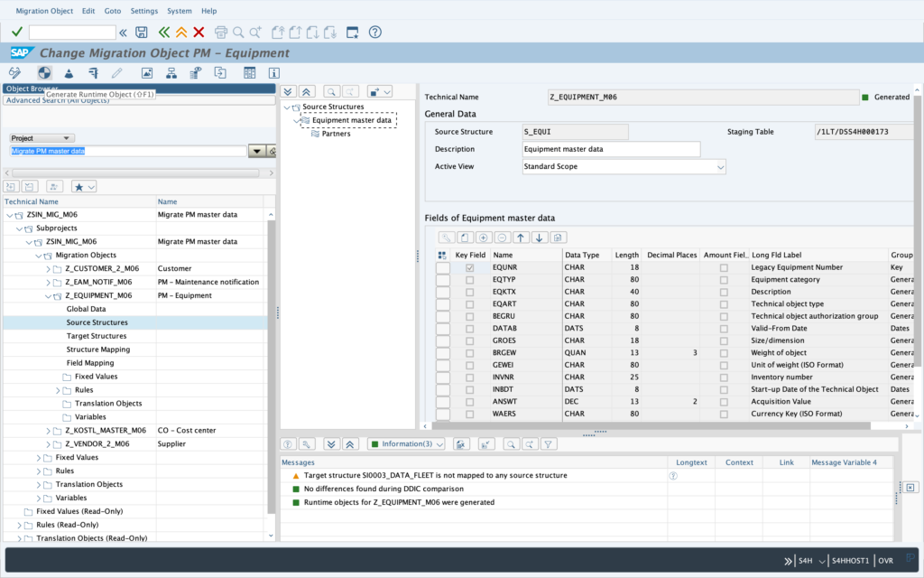Click the Information 'i' icon in application toolbar
The height and width of the screenshot is (578, 924).
pyautogui.click(x=273, y=73)
